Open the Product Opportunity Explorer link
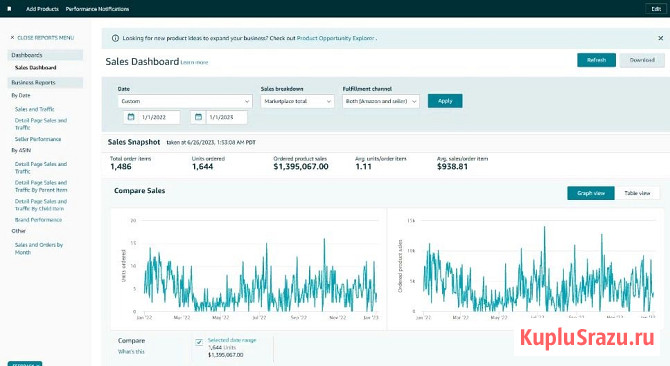 pyautogui.click(x=335, y=38)
